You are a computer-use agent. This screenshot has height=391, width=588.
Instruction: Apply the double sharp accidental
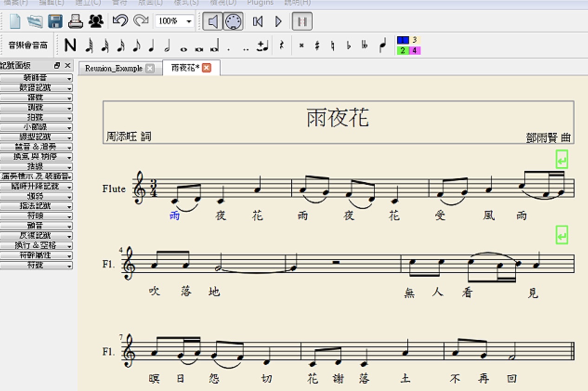coord(301,46)
